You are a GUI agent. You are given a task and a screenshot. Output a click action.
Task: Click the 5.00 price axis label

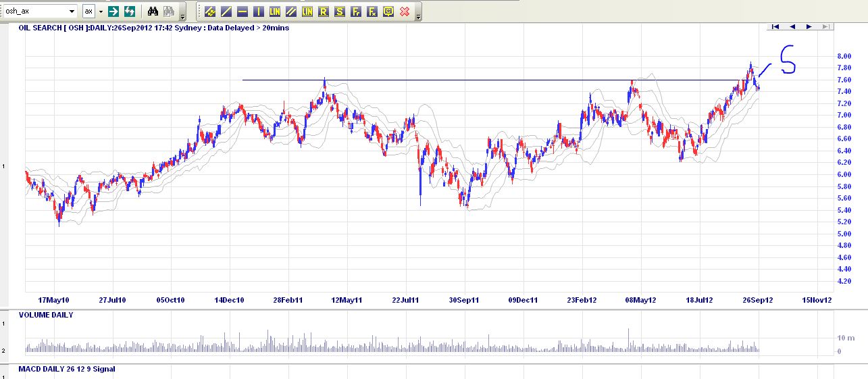click(844, 234)
